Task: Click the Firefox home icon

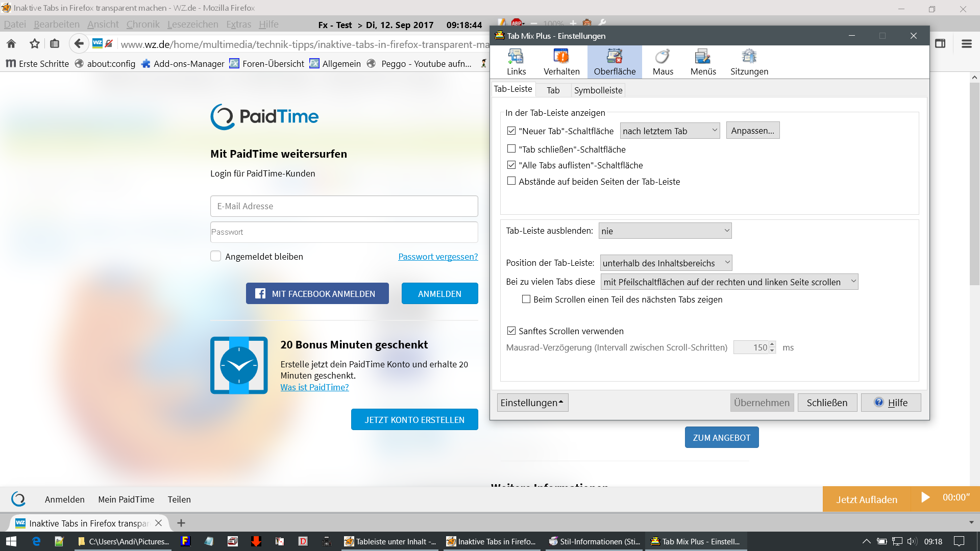Action: [11, 44]
